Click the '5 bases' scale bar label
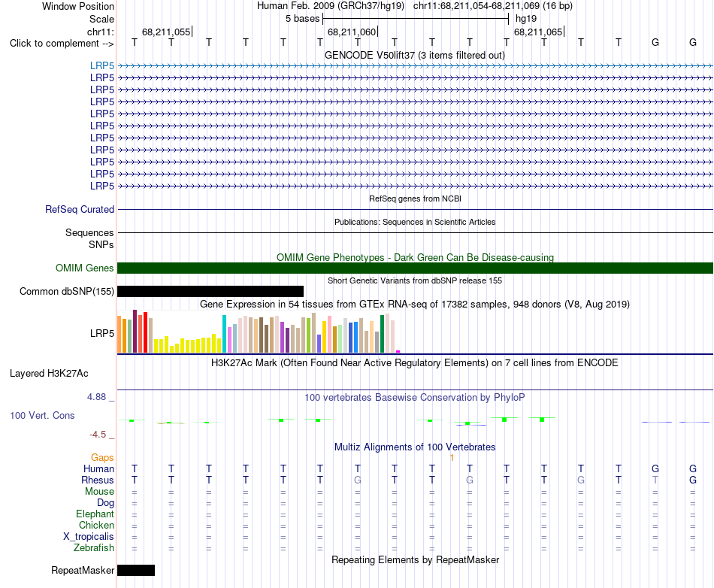This screenshot has height=588, width=714. (303, 19)
